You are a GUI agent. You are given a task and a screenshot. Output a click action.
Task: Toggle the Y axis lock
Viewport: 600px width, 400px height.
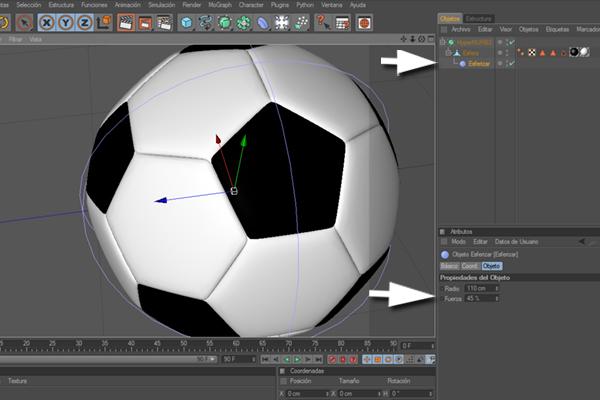[x=65, y=23]
